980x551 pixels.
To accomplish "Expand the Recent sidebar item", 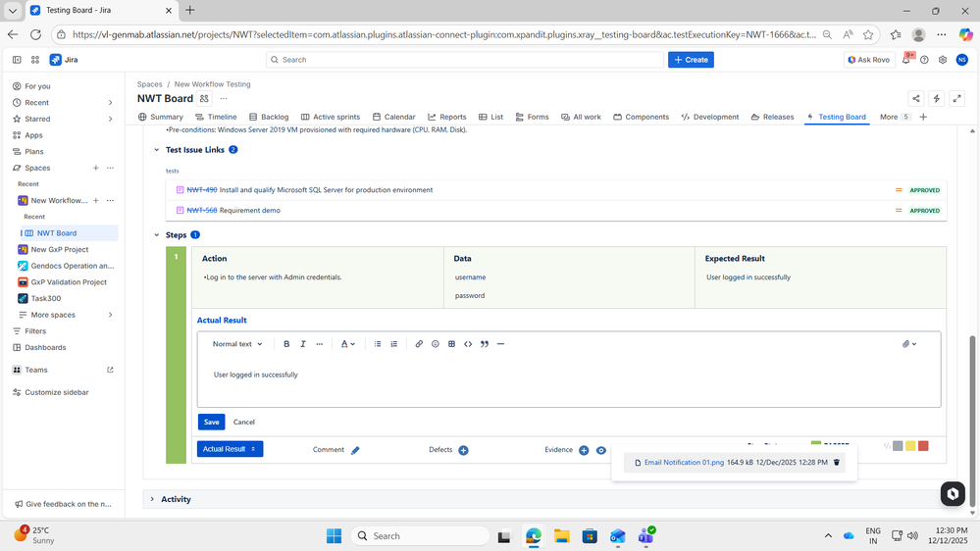I will 111,102.
